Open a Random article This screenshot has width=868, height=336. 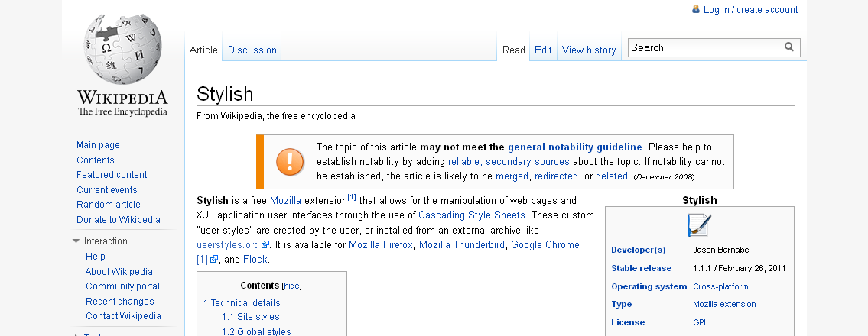pyautogui.click(x=109, y=205)
